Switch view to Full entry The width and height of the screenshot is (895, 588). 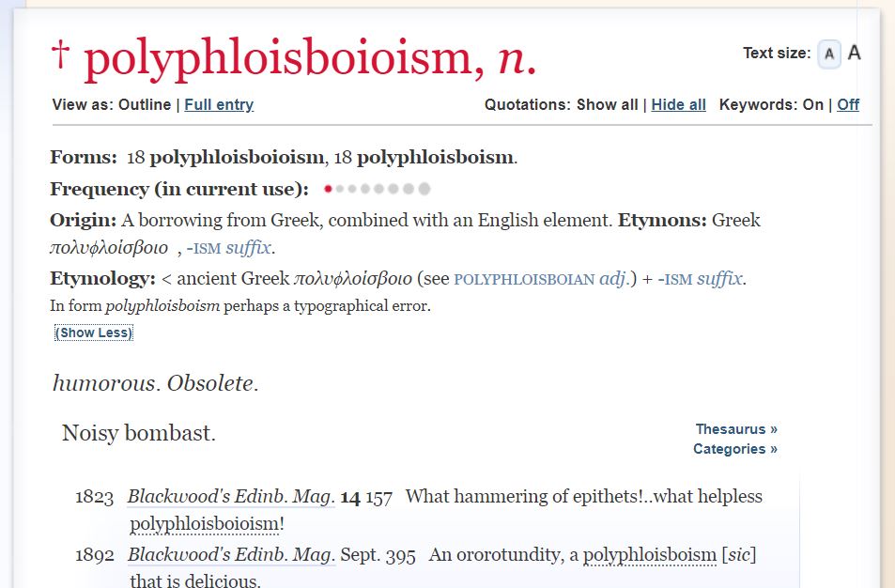point(219,105)
